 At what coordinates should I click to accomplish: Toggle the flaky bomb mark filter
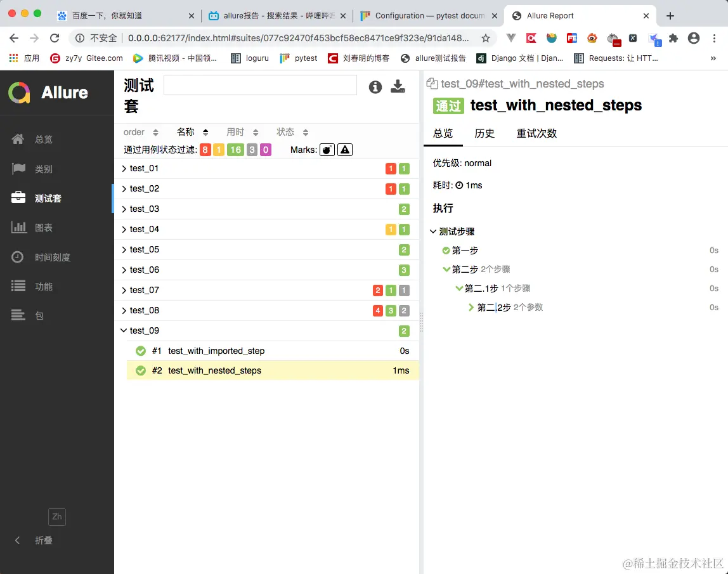[327, 150]
